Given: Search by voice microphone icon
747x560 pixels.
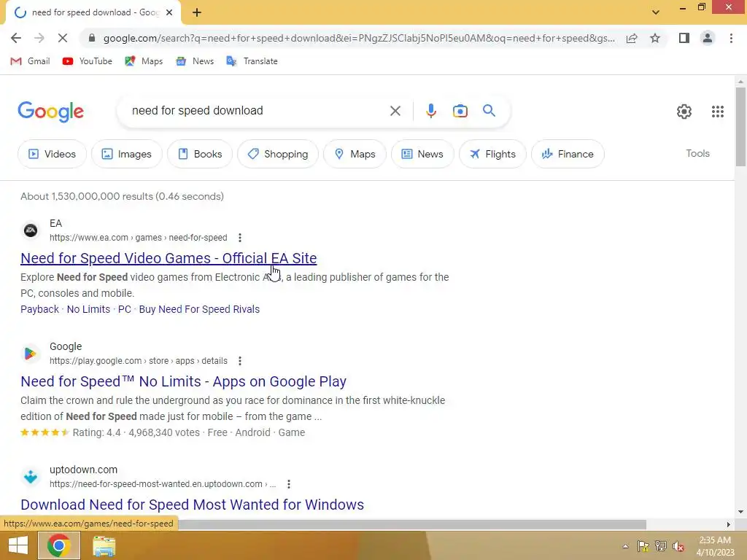Looking at the screenshot, I should point(430,111).
